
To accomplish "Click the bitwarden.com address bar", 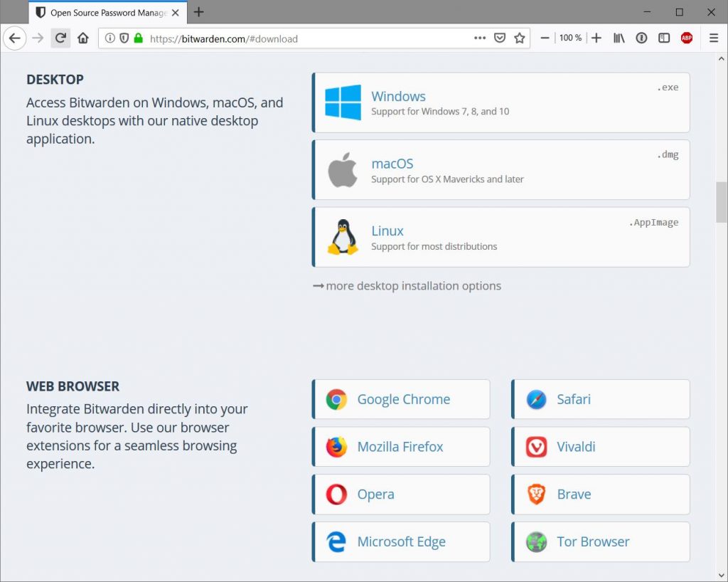I will click(x=306, y=38).
